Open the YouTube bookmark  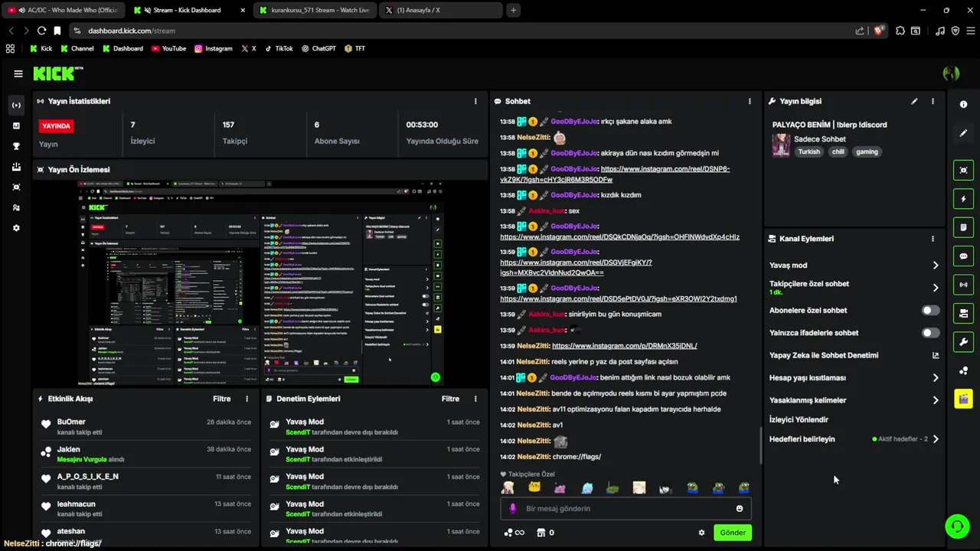point(168,48)
